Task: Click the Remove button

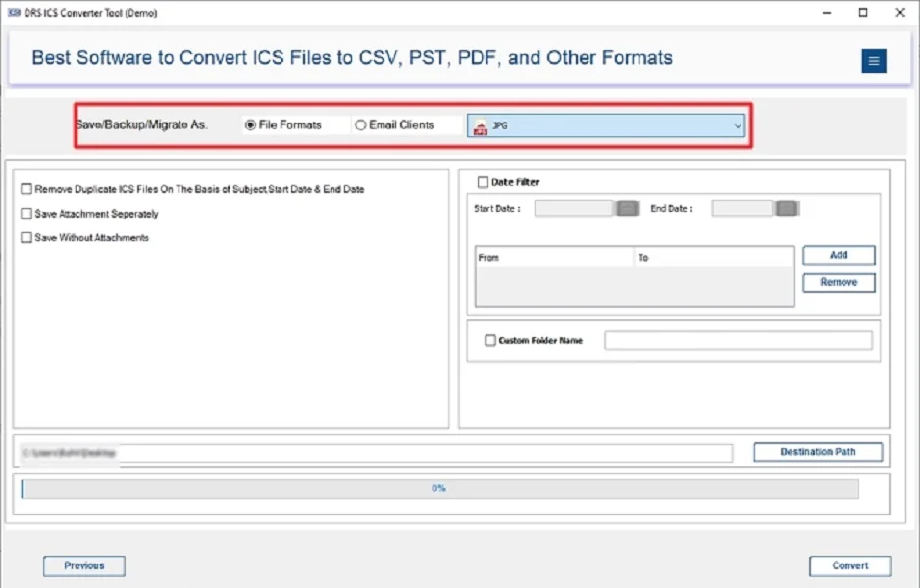Action: [839, 282]
